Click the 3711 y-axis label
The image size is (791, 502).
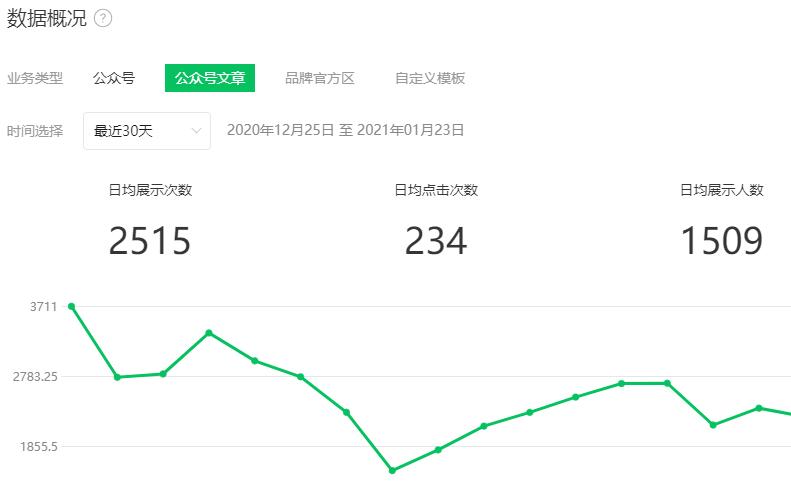tap(44, 307)
